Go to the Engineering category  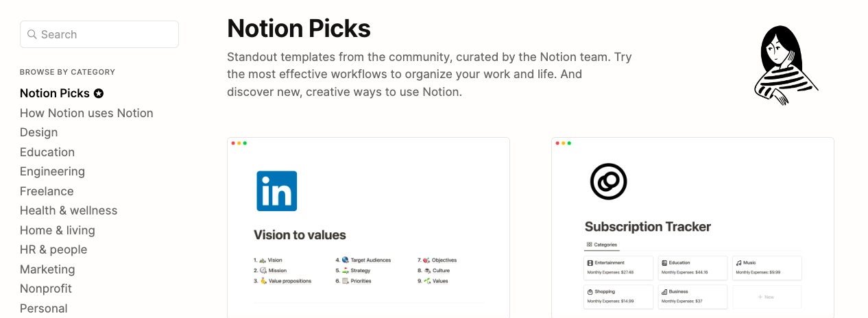coord(52,171)
